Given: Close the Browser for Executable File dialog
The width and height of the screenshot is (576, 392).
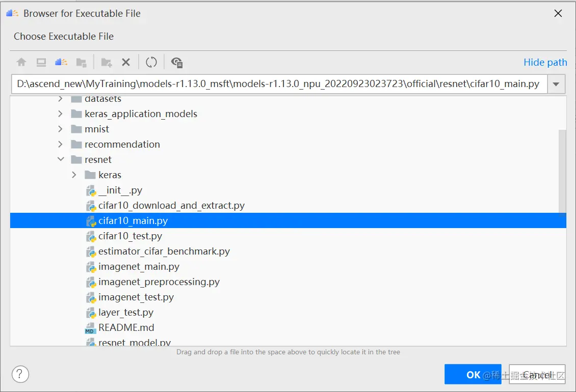Looking at the screenshot, I should (558, 14).
